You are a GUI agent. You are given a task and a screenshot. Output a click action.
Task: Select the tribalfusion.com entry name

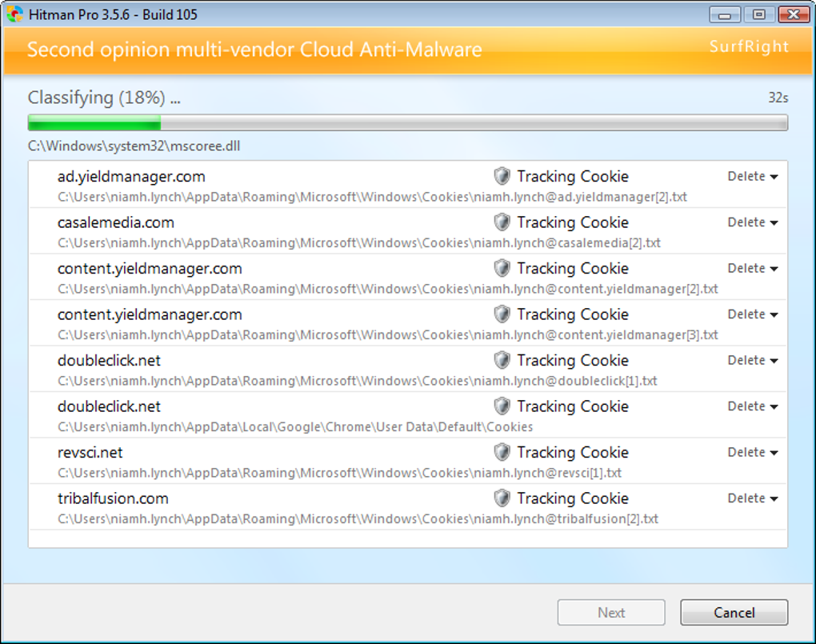pos(113,498)
